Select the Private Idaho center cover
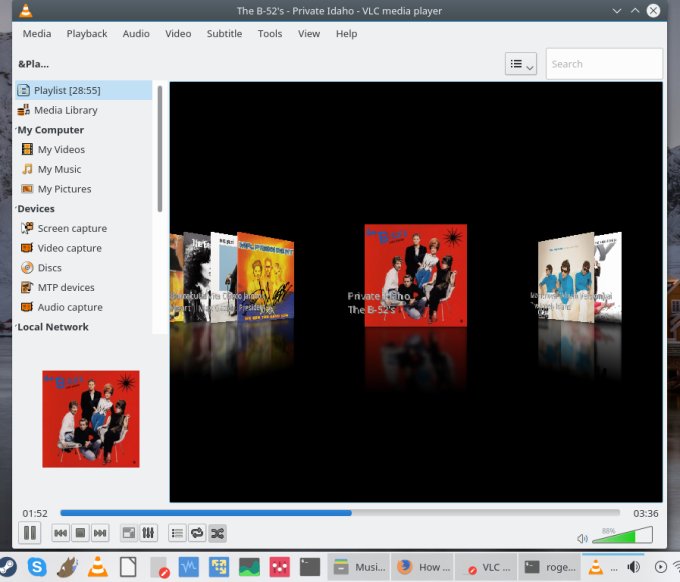The image size is (680, 582). (415, 275)
